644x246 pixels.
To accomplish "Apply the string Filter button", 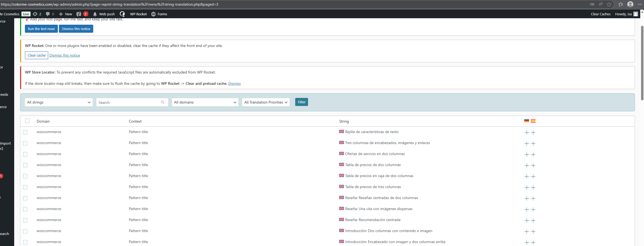I will pyautogui.click(x=302, y=102).
